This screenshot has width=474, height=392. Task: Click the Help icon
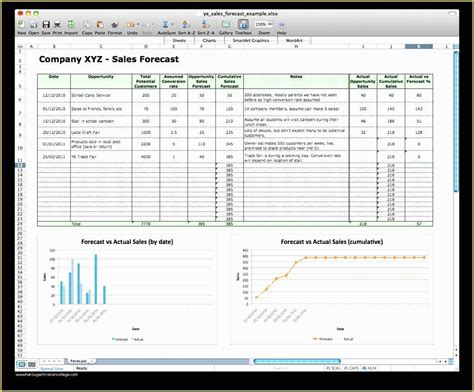281,24
